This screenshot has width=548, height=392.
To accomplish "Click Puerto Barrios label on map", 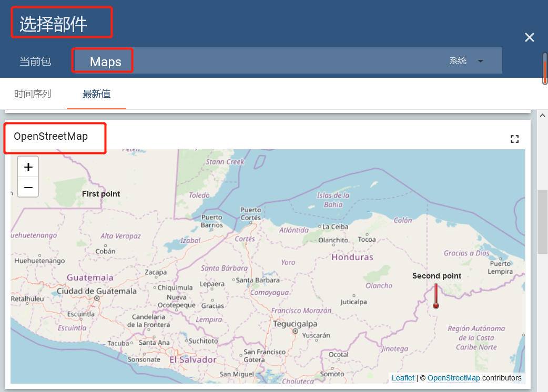I will pos(211,221).
